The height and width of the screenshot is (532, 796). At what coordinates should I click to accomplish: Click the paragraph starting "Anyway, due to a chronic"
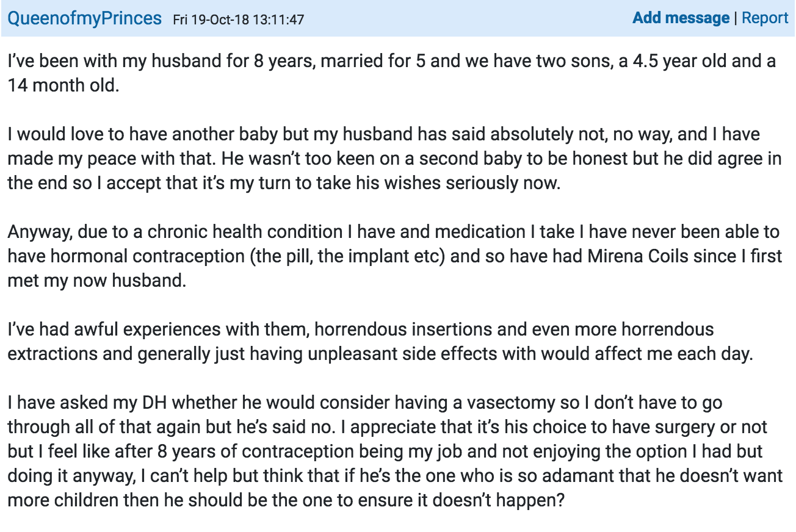click(x=394, y=256)
